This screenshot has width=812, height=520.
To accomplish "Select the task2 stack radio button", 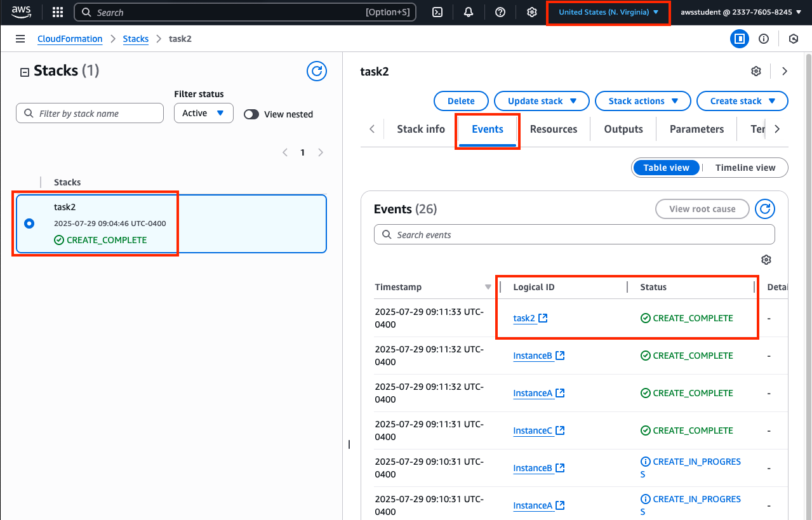I will click(29, 223).
